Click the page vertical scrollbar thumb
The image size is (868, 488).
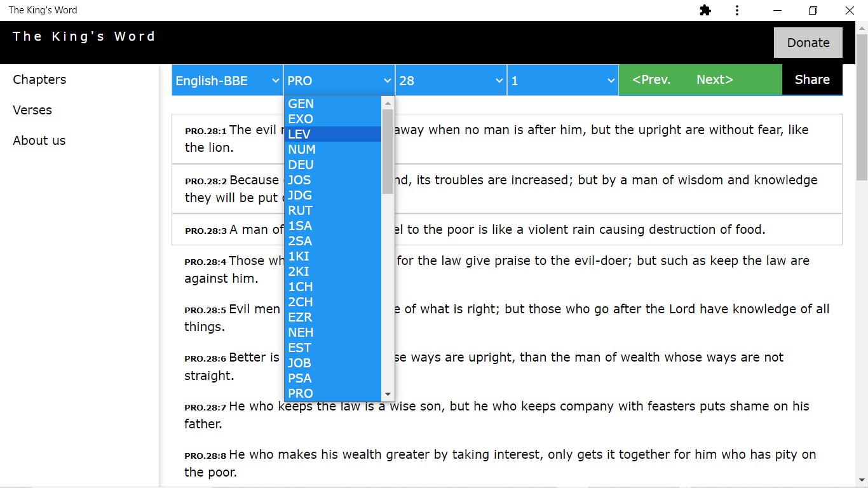(x=862, y=108)
